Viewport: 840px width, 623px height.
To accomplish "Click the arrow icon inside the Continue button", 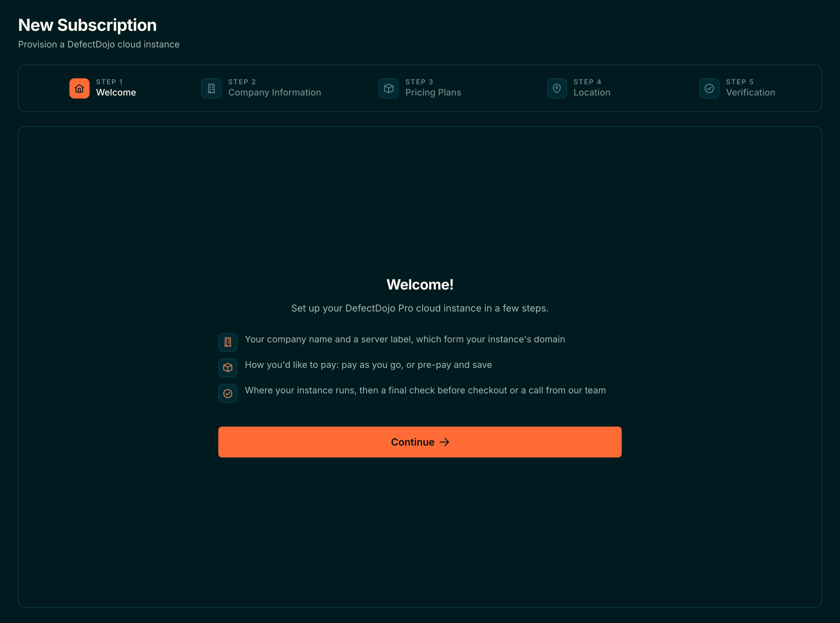I will (445, 442).
